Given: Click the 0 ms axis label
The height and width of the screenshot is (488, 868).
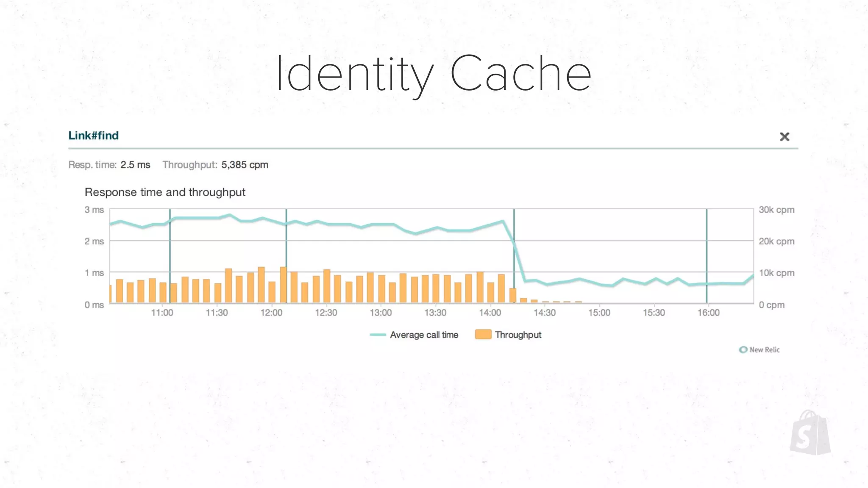Looking at the screenshot, I should [94, 305].
